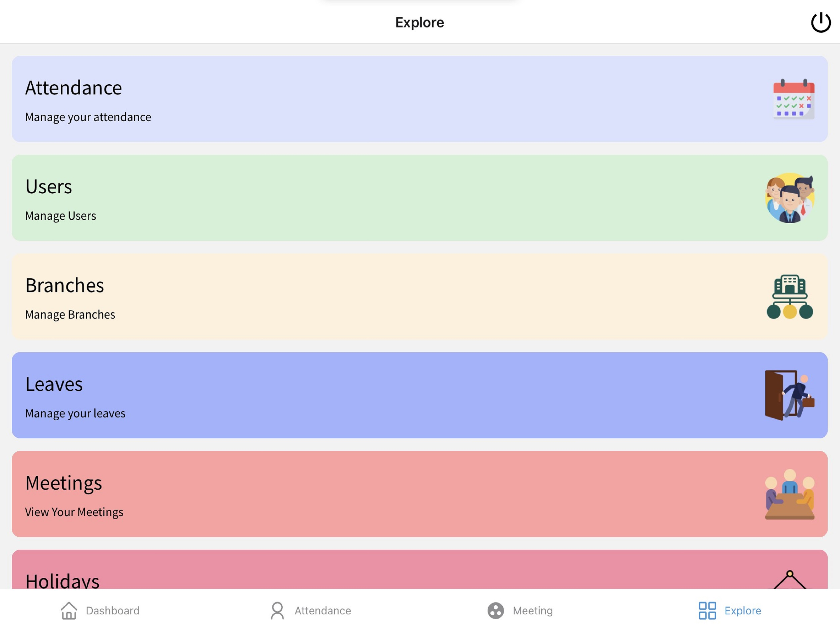Select the Explore bottom tab
840x630 pixels.
click(730, 610)
